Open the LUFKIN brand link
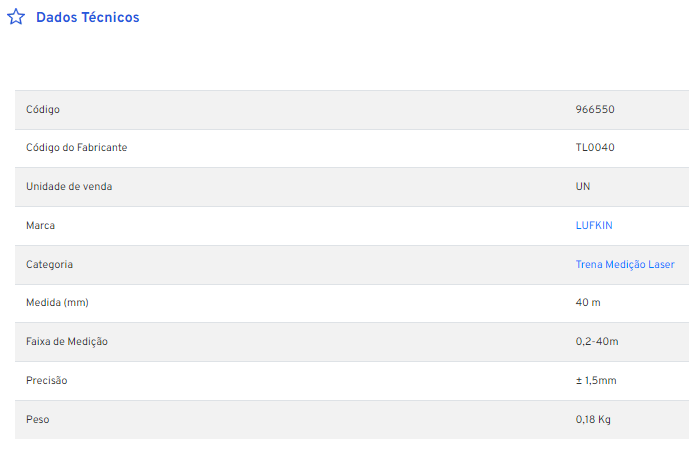This screenshot has width=689, height=463. 594,225
